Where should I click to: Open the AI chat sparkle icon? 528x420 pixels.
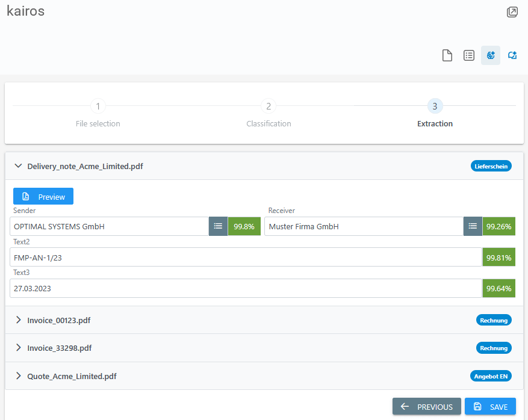(x=512, y=55)
